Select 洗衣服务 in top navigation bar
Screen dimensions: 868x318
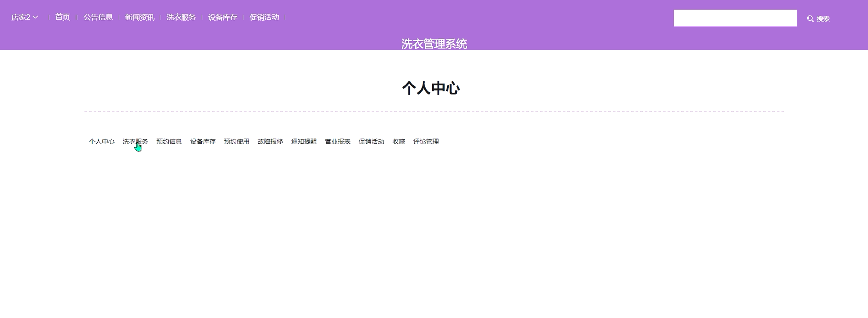coord(181,17)
